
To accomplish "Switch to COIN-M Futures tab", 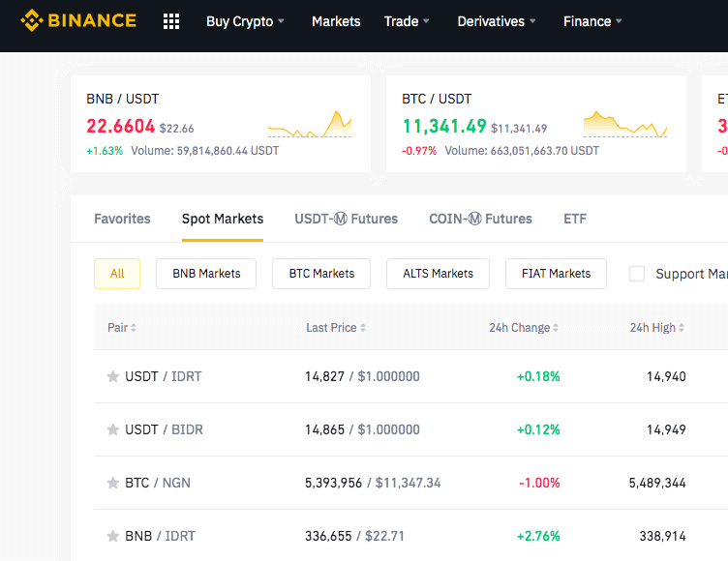I will (x=480, y=219).
